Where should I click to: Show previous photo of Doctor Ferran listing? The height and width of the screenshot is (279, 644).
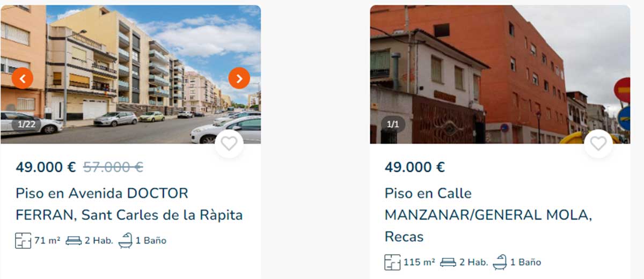click(x=23, y=78)
